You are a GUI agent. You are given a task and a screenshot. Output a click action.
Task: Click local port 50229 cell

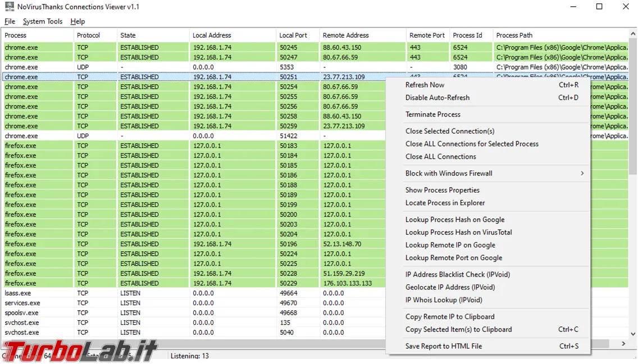point(289,283)
